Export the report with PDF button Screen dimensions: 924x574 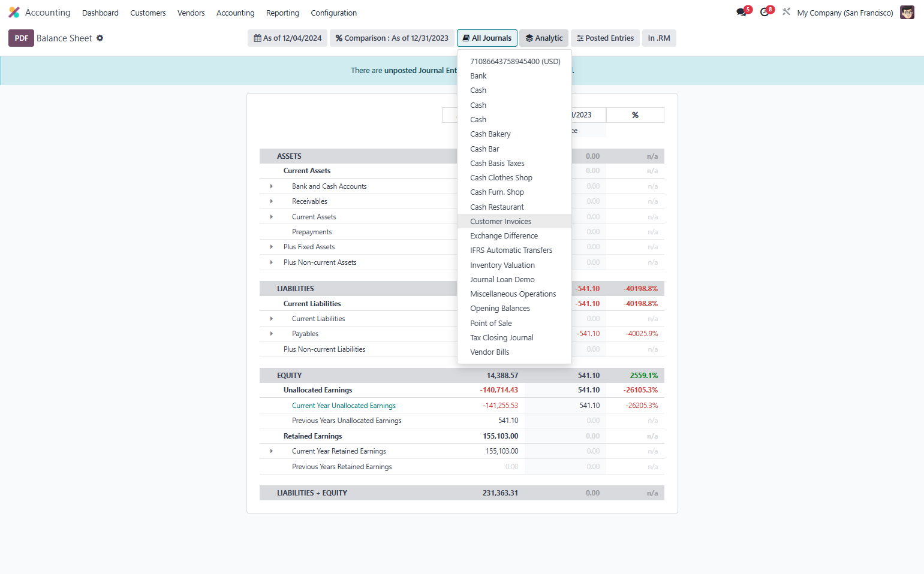(21, 38)
